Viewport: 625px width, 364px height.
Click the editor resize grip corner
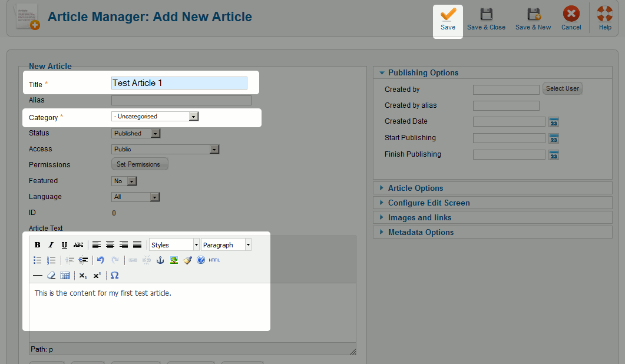pyautogui.click(x=353, y=351)
